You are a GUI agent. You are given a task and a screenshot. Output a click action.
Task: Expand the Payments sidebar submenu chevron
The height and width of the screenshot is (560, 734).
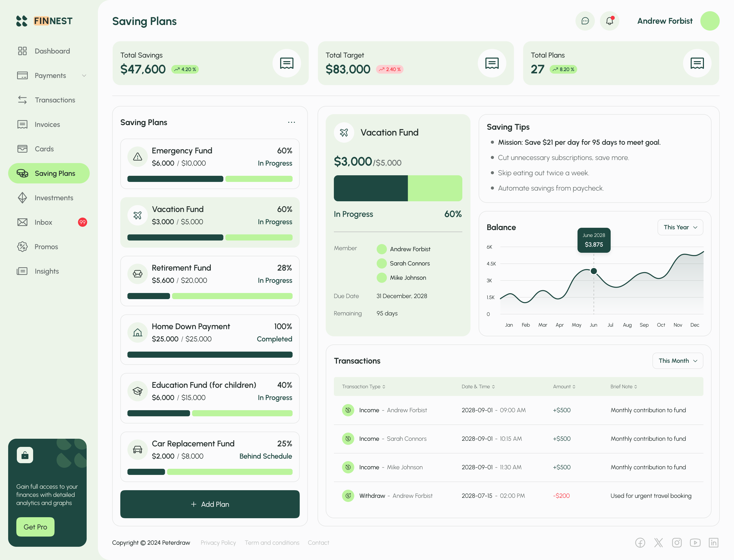(x=84, y=76)
